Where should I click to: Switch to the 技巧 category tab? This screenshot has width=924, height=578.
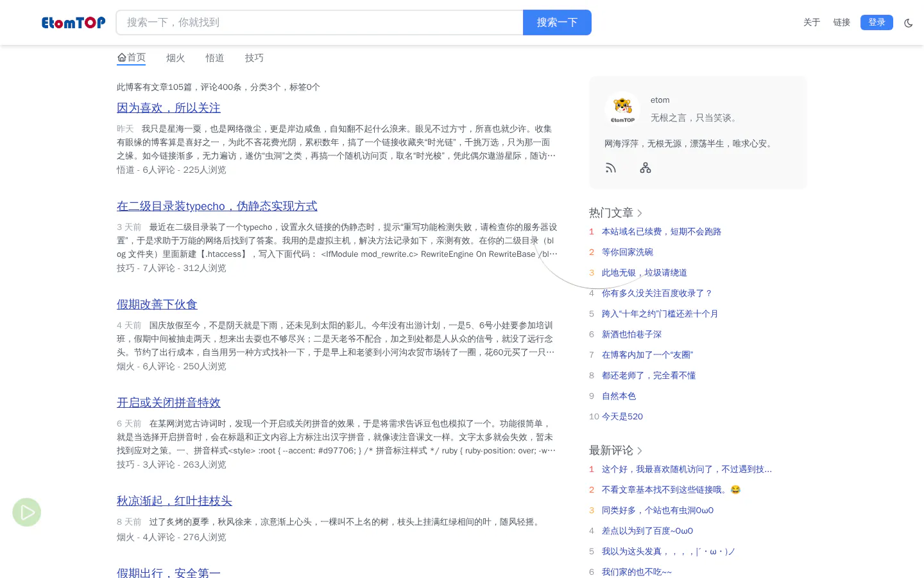pyautogui.click(x=254, y=58)
